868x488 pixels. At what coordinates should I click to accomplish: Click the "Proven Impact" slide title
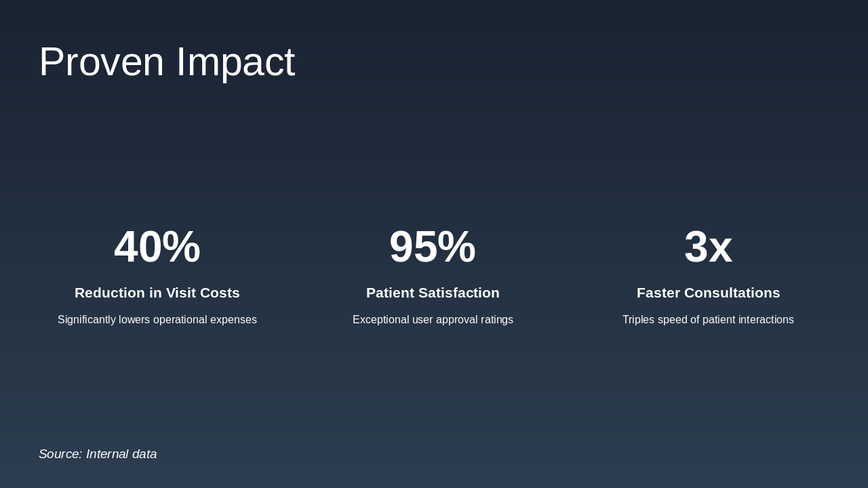coord(167,62)
